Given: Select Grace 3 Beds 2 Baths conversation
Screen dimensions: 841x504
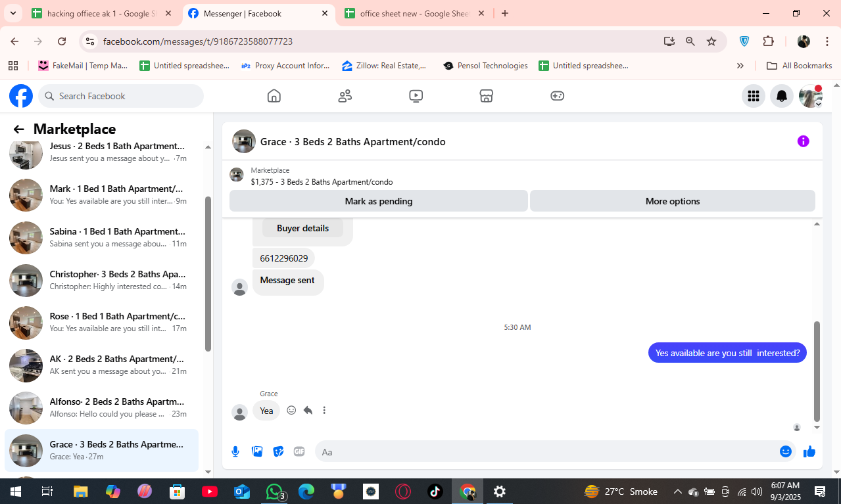Looking at the screenshot, I should (101, 450).
